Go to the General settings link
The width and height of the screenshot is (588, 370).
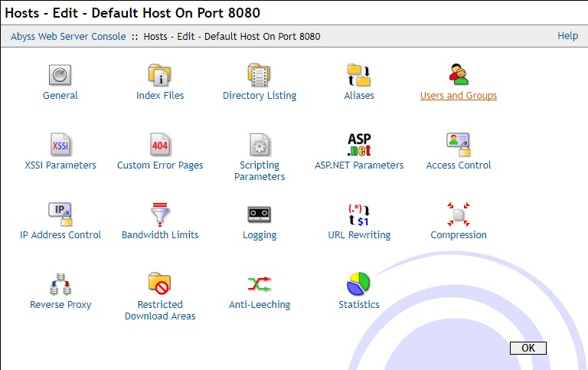(60, 95)
